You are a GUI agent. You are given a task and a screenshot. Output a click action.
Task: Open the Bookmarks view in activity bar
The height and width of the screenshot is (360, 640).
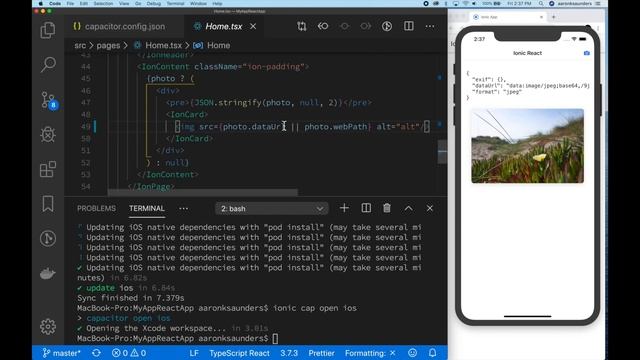click(x=48, y=204)
